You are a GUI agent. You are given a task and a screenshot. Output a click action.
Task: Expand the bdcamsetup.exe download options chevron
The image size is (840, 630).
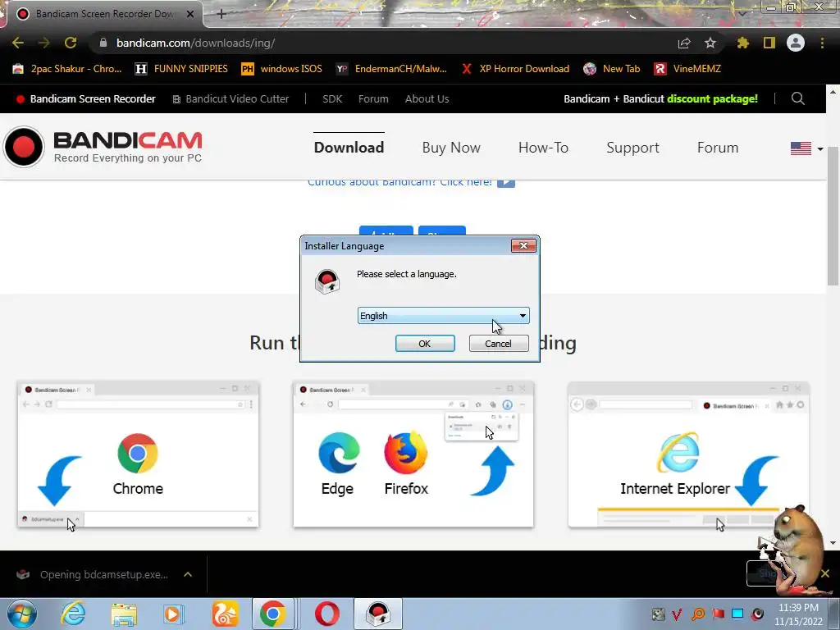(x=188, y=574)
